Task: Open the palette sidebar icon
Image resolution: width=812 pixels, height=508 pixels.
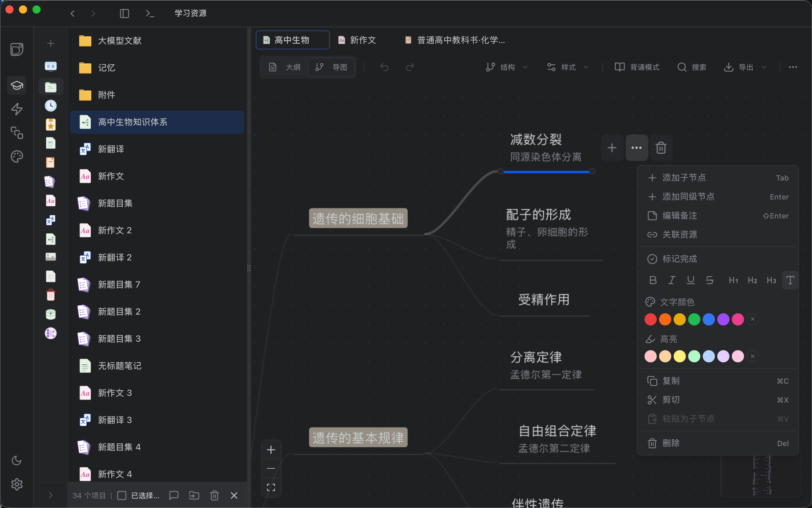Action: (x=16, y=156)
